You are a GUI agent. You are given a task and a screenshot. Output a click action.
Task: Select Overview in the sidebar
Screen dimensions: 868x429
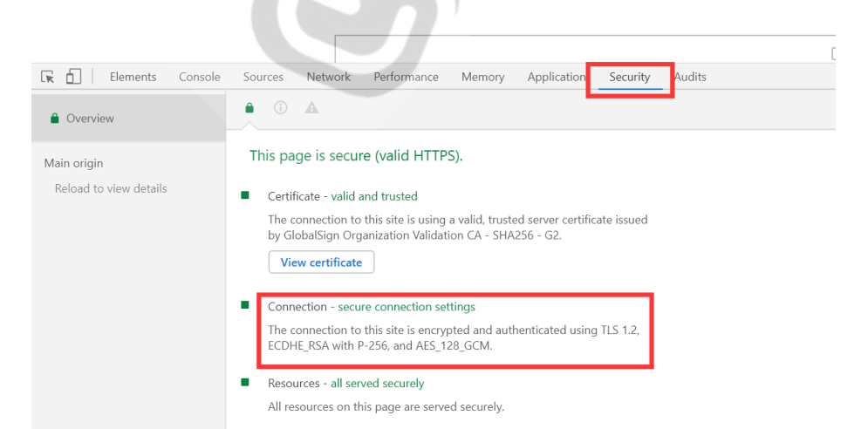(90, 119)
